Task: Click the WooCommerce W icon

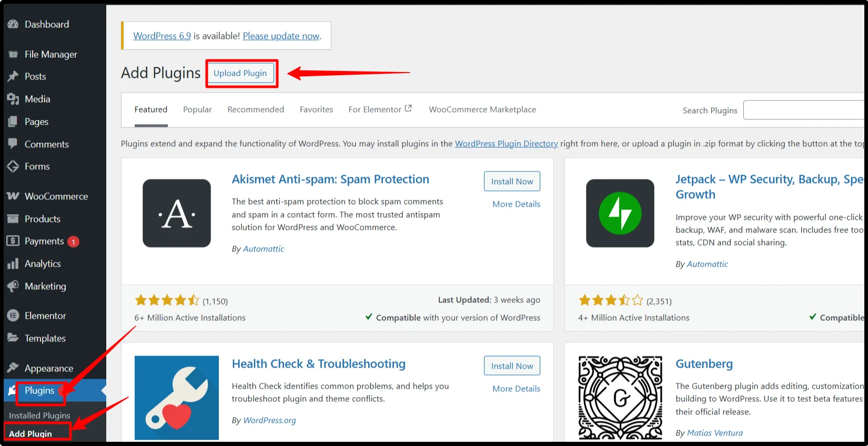Action: (x=13, y=196)
